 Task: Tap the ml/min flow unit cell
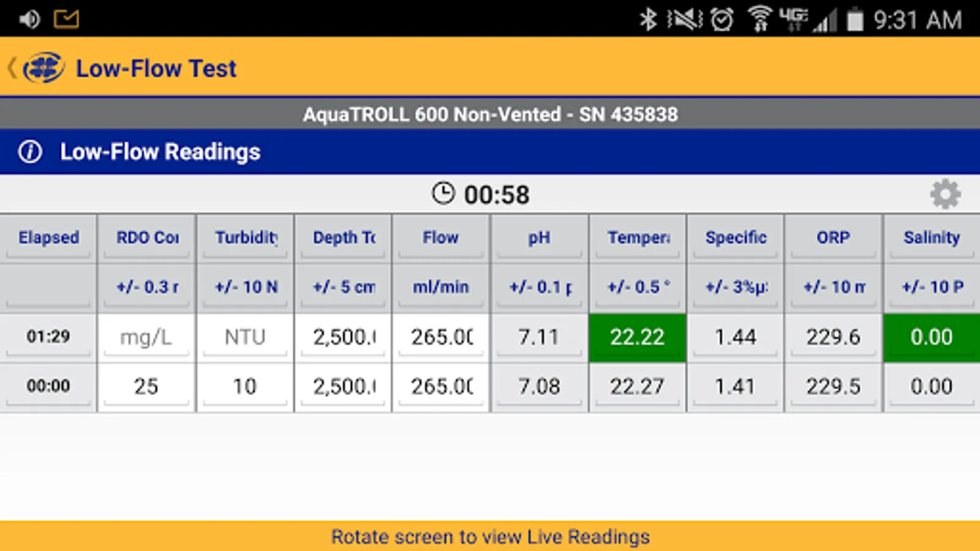[x=441, y=288]
